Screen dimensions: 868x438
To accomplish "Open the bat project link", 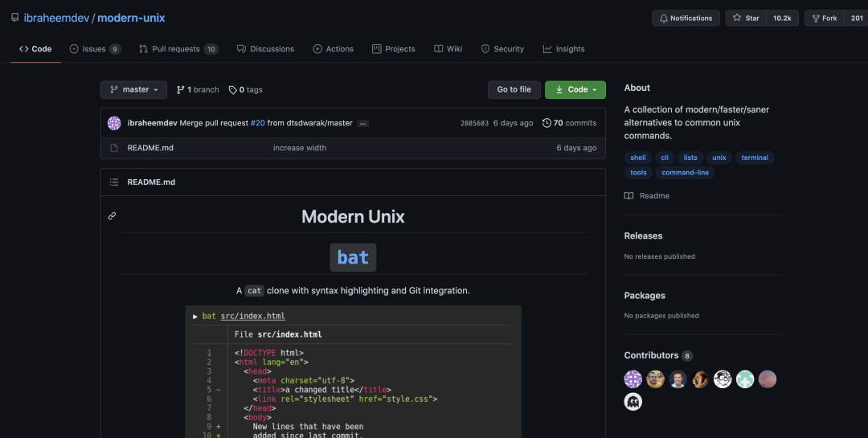I will (x=353, y=257).
